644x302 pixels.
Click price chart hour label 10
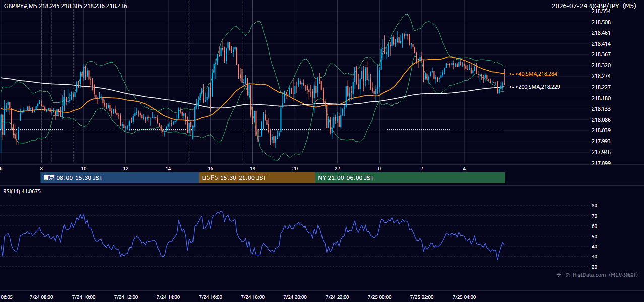84,168
